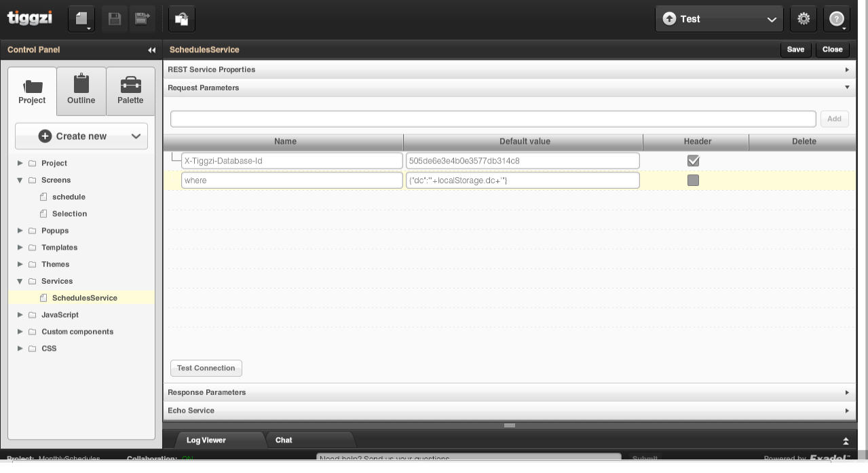Screen dimensions: 868x473
Task: Collapse the Control Panel with double-arrow icon
Action: pyautogui.click(x=151, y=50)
